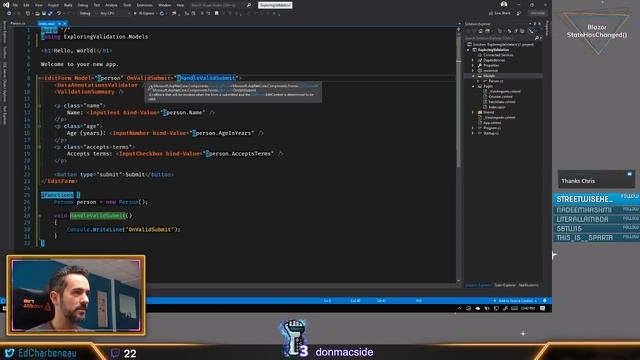Click the EdCharbeneau Twitter handle
This screenshot has width=640, height=360.
click(x=47, y=353)
